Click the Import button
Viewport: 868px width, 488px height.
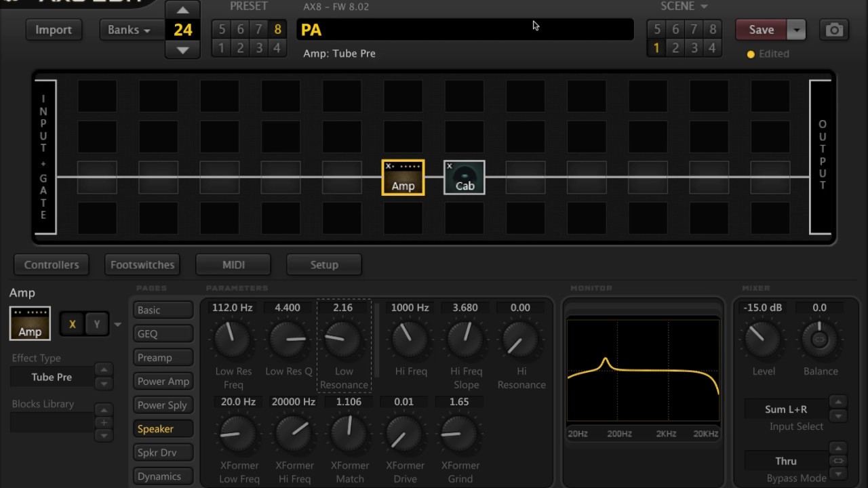54,30
